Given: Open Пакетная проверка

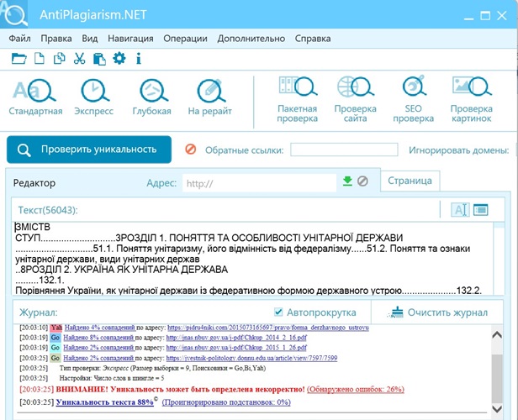Looking at the screenshot, I should click(298, 100).
